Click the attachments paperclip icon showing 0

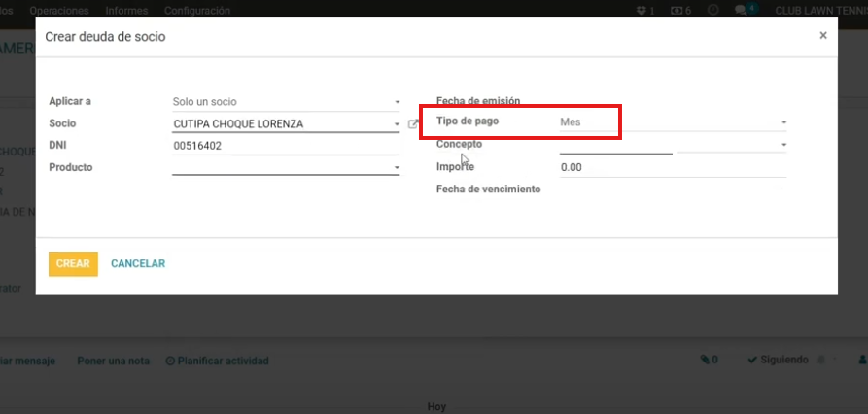point(710,360)
